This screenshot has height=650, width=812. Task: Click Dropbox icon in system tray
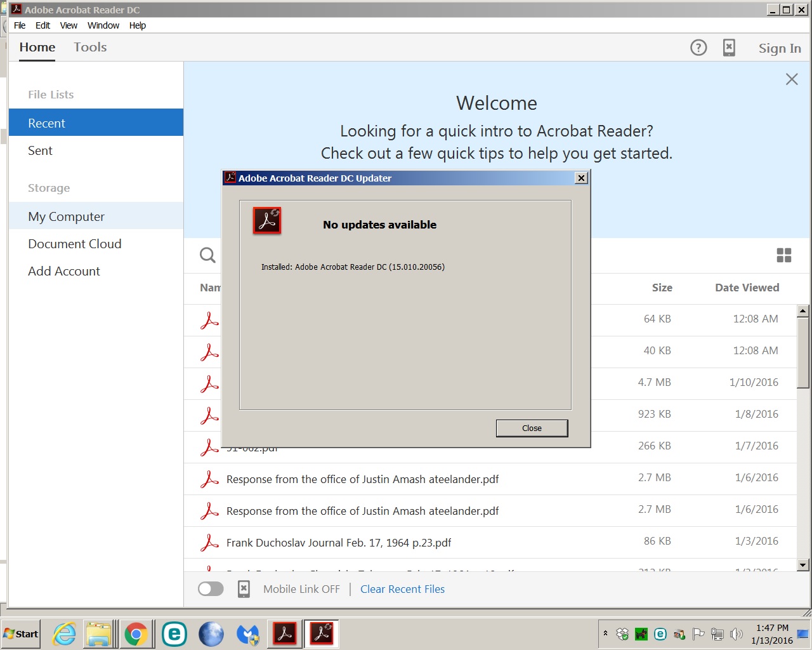tap(622, 633)
